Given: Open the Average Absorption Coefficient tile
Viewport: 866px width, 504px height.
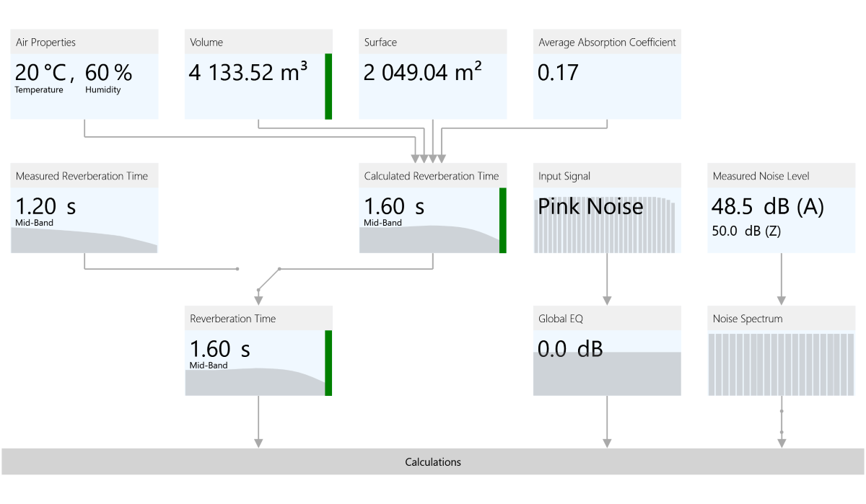Looking at the screenshot, I should pyautogui.click(x=606, y=74).
